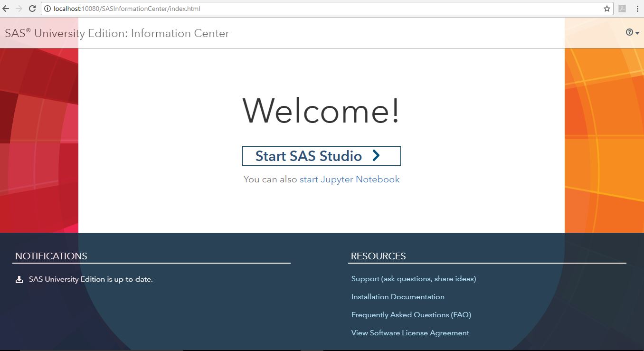This screenshot has height=351, width=644.
Task: Click the PDF extension icon
Action: point(622,9)
